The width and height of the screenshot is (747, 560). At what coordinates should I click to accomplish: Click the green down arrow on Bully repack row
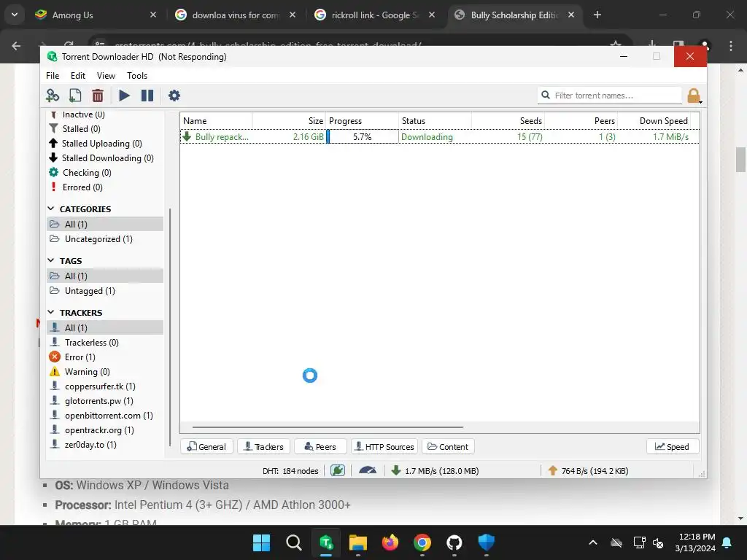point(187,136)
